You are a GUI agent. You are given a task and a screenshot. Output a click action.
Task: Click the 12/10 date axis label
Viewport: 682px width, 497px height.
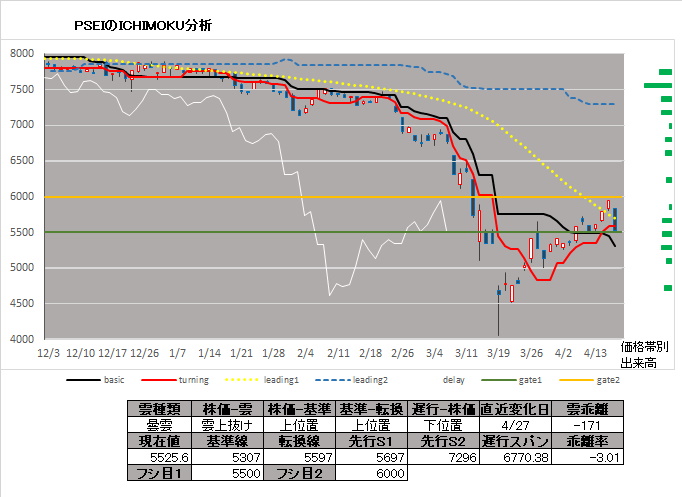click(80, 353)
